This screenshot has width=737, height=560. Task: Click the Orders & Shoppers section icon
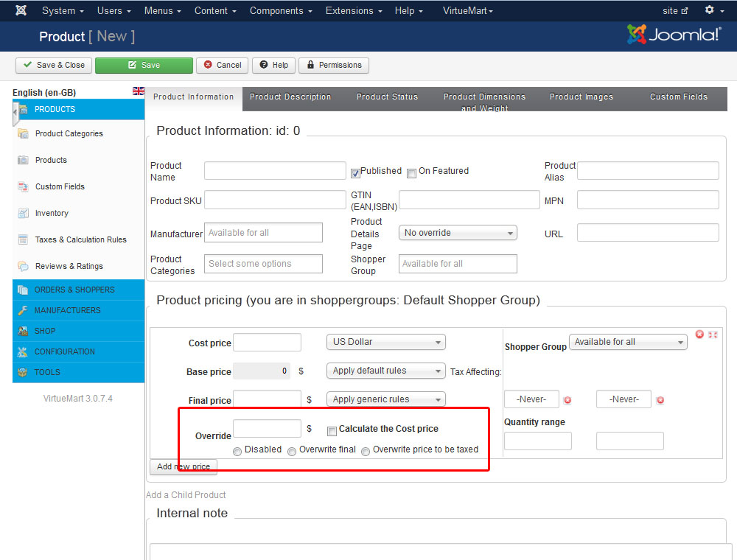pos(23,290)
